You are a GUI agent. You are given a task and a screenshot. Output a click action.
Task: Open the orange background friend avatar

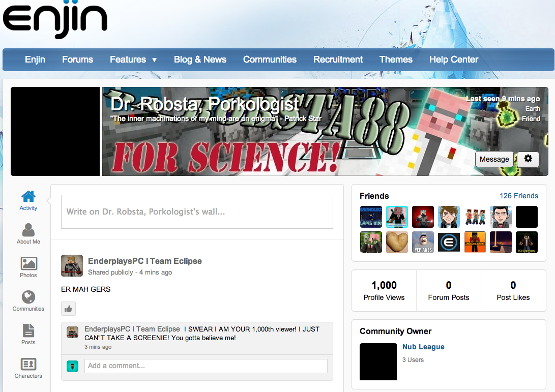point(475,243)
